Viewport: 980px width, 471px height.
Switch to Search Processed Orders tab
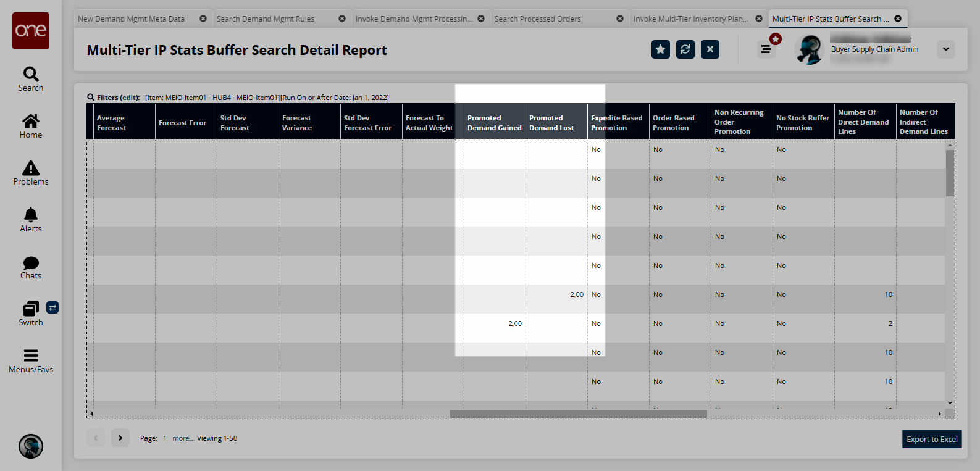[x=537, y=19]
